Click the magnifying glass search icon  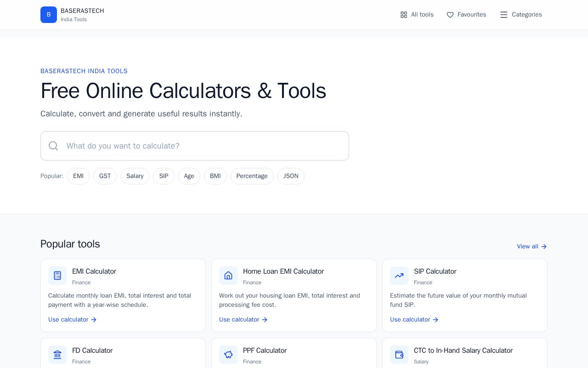coord(54,146)
